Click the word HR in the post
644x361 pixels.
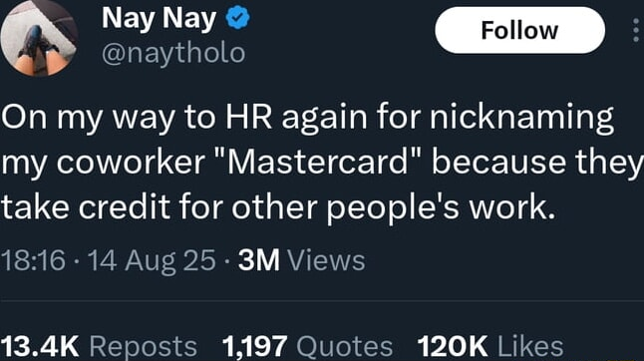248,117
